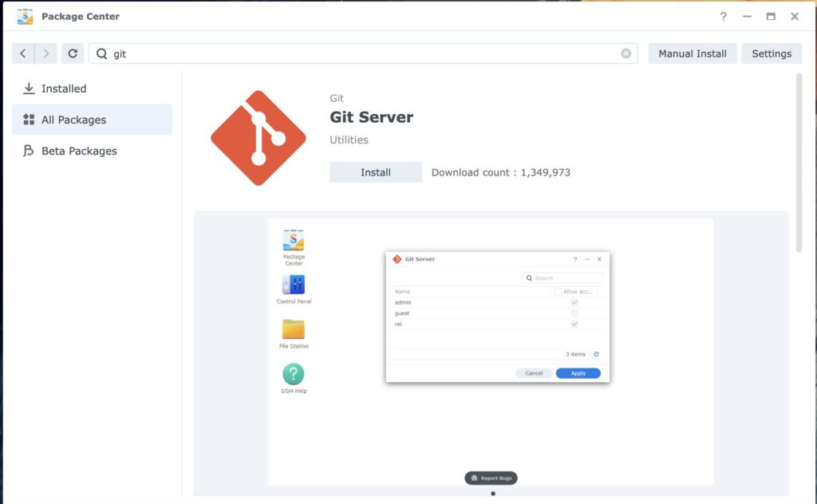
Task: Open help with the question mark
Action: pyautogui.click(x=723, y=16)
